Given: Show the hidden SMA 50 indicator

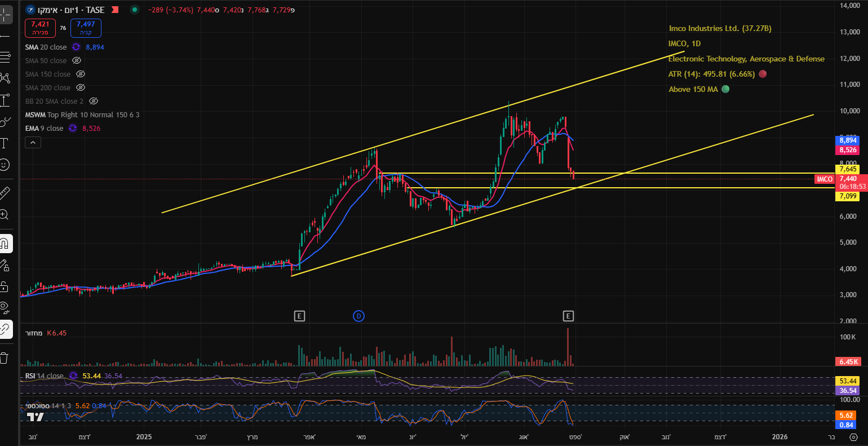Looking at the screenshot, I should 77,61.
